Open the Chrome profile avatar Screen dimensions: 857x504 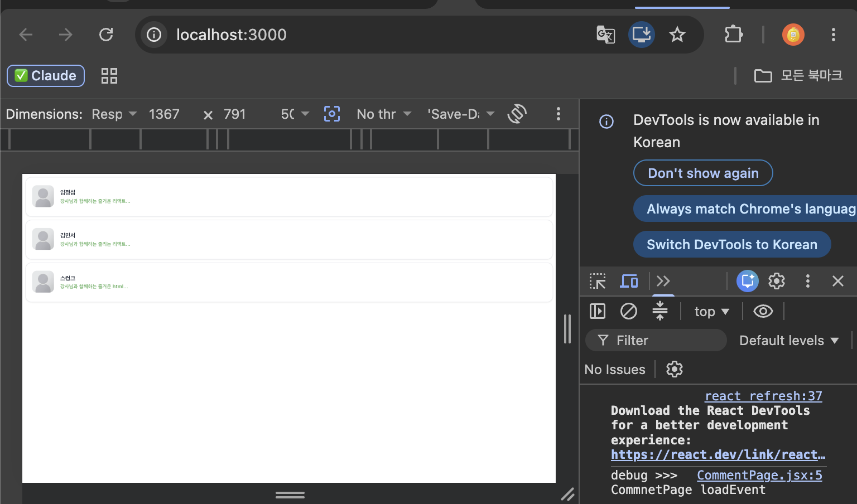pyautogui.click(x=793, y=35)
